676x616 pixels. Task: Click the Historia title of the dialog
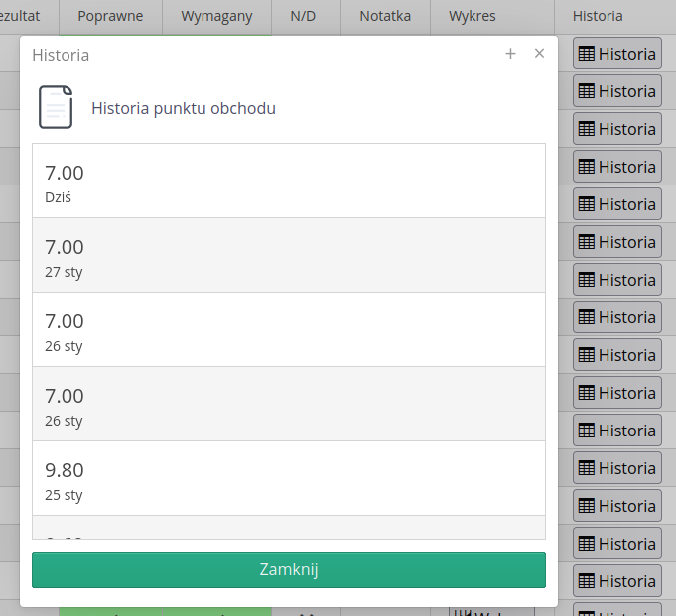(x=61, y=55)
